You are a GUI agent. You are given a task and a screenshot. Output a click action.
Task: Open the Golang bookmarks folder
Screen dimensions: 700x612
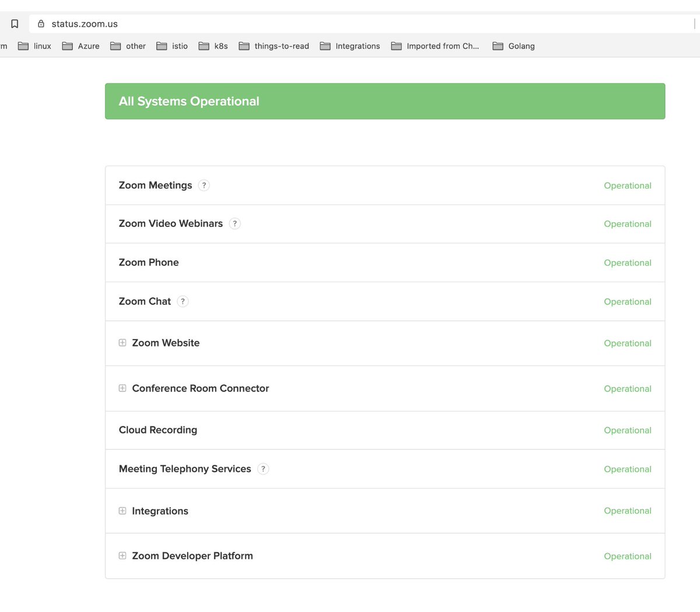pos(513,46)
